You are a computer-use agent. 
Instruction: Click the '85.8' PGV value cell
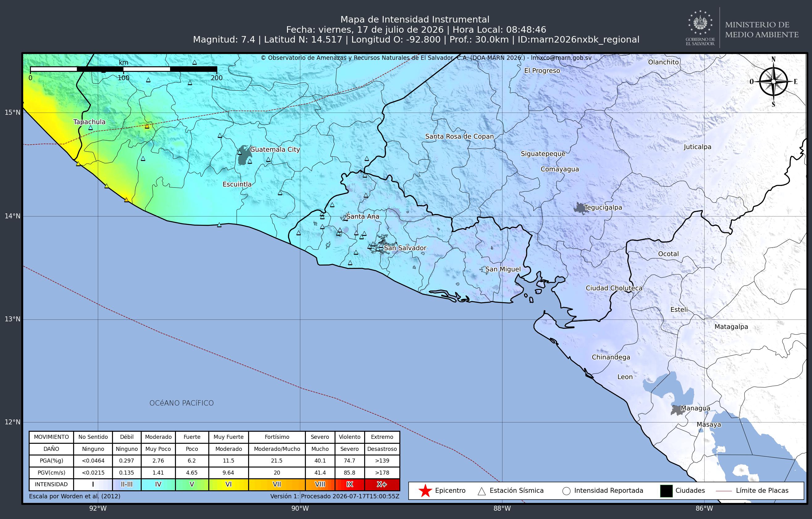click(350, 473)
